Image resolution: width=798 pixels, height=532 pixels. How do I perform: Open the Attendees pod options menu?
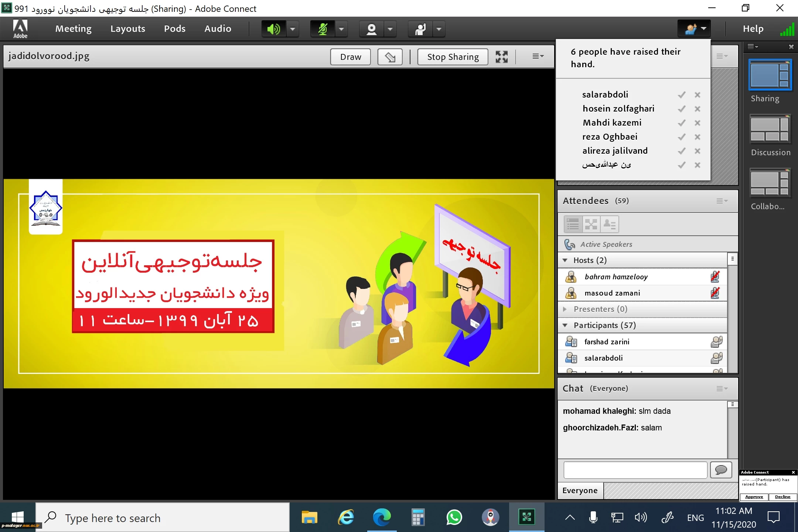click(722, 201)
